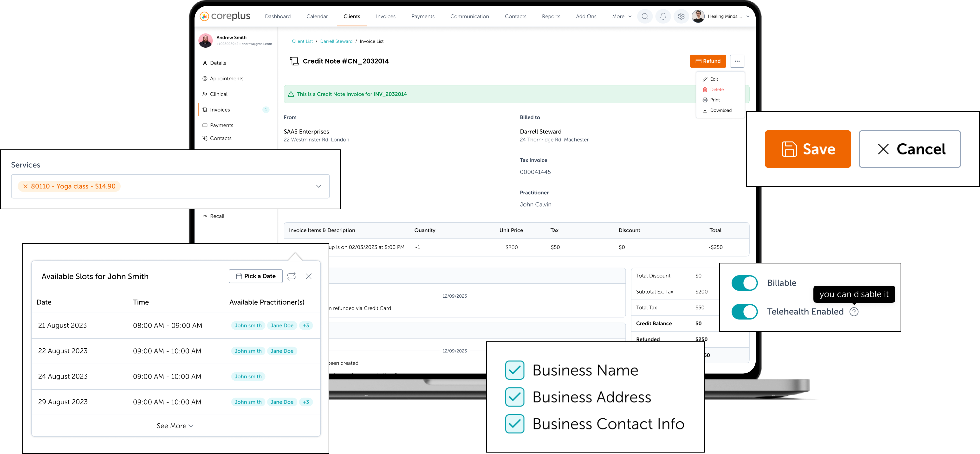
Task: Uncheck the Business Address checkbox
Action: (515, 397)
